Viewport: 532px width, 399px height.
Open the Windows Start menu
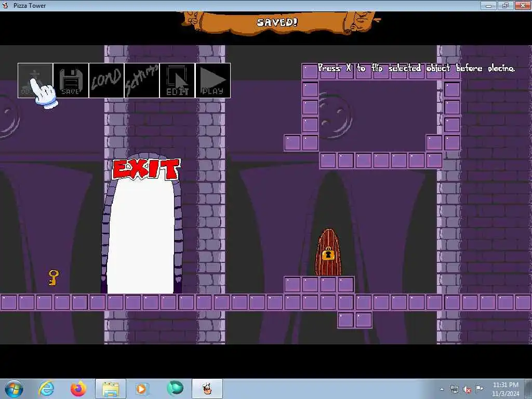(14, 389)
